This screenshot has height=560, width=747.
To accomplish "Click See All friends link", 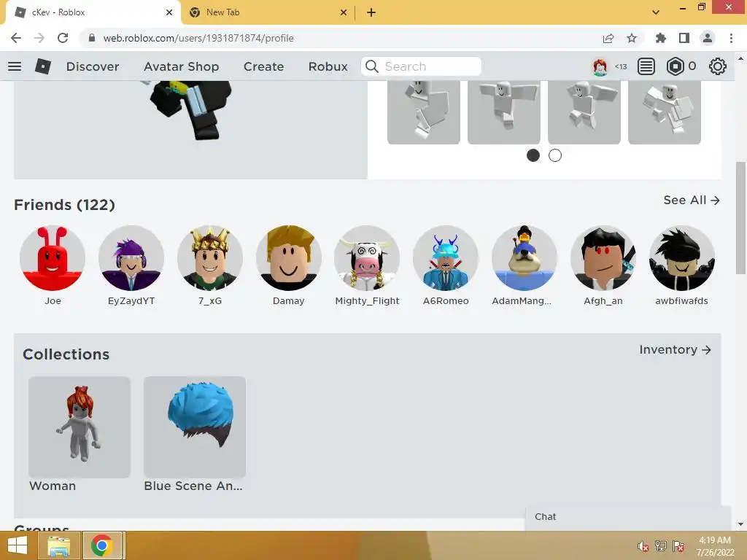I will click(692, 200).
